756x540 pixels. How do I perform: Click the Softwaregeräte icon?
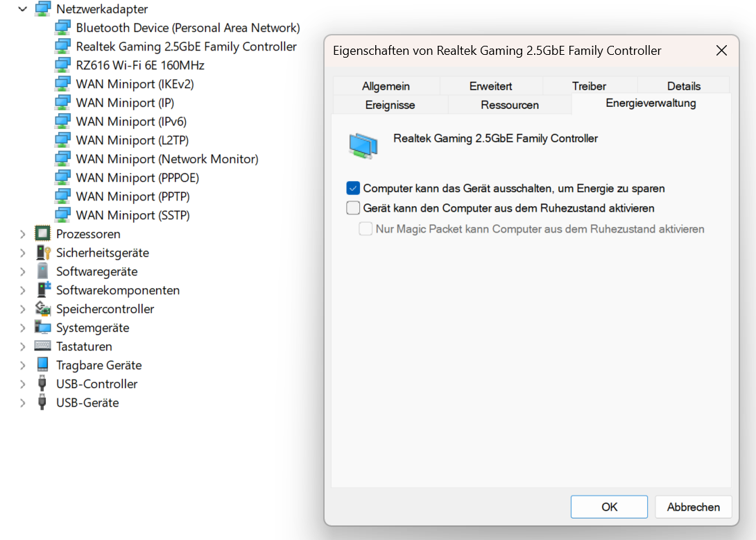click(x=43, y=271)
